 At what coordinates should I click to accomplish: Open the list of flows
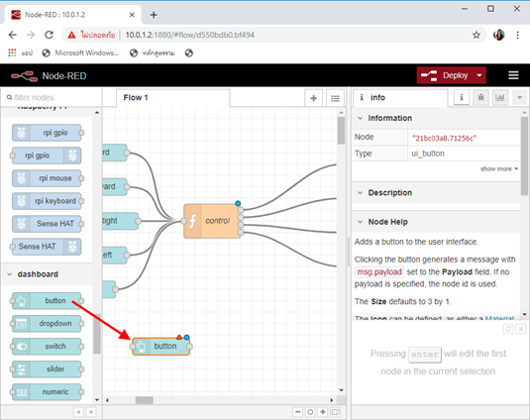coord(335,98)
